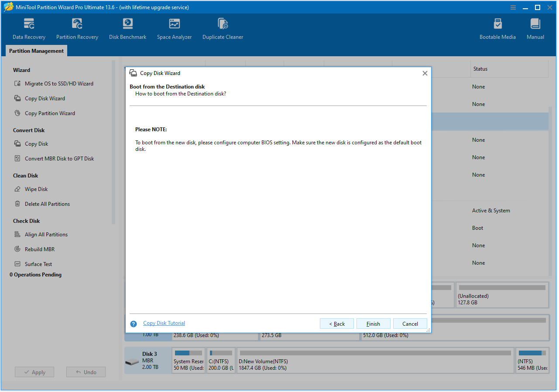559x392 pixels.
Task: Close the Copy Disk Wizard dialog
Action: (425, 73)
